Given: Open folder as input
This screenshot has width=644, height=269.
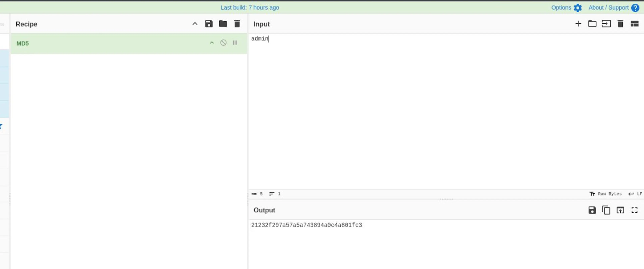Looking at the screenshot, I should [x=592, y=24].
